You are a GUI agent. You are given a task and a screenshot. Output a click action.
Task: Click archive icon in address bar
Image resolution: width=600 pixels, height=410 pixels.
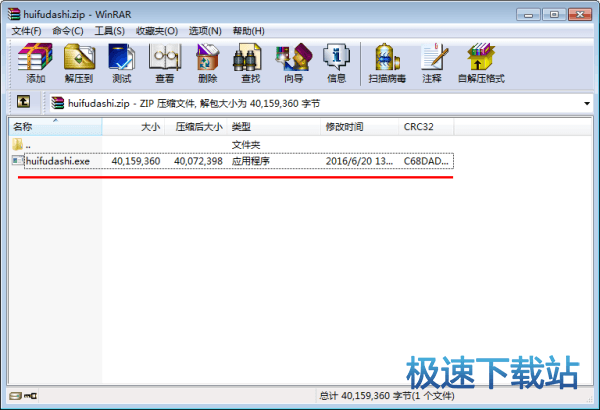click(x=58, y=103)
